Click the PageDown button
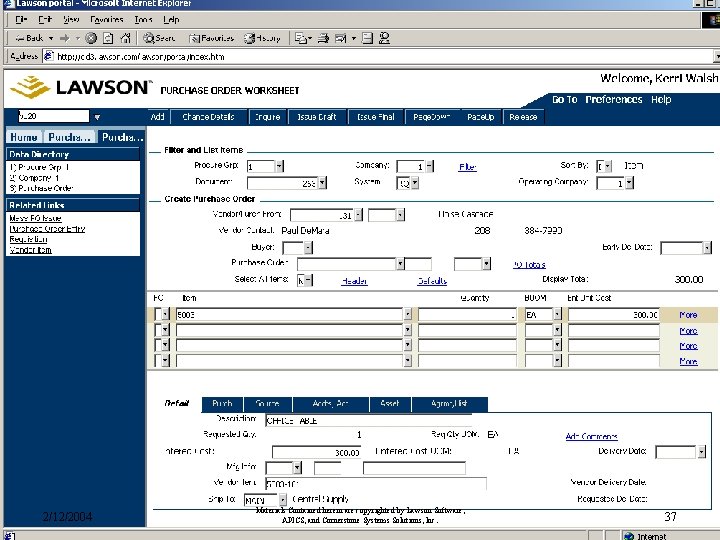Viewport: 720px width, 540px height. (431, 117)
